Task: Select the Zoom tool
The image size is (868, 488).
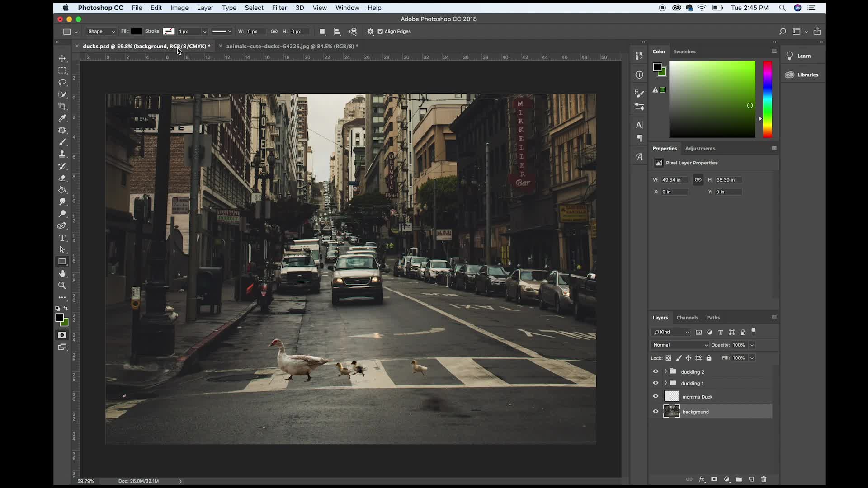Action: tap(62, 285)
